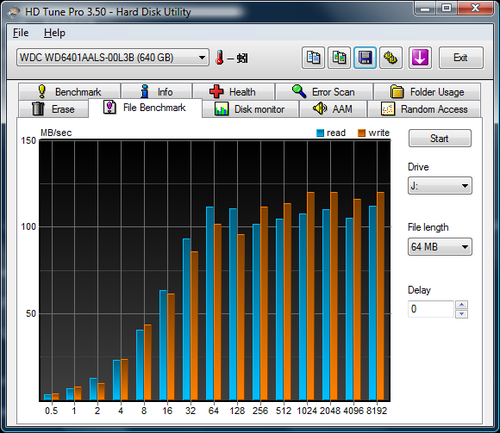500x433 pixels.
Task: Open the Random Access tab
Action: point(424,109)
